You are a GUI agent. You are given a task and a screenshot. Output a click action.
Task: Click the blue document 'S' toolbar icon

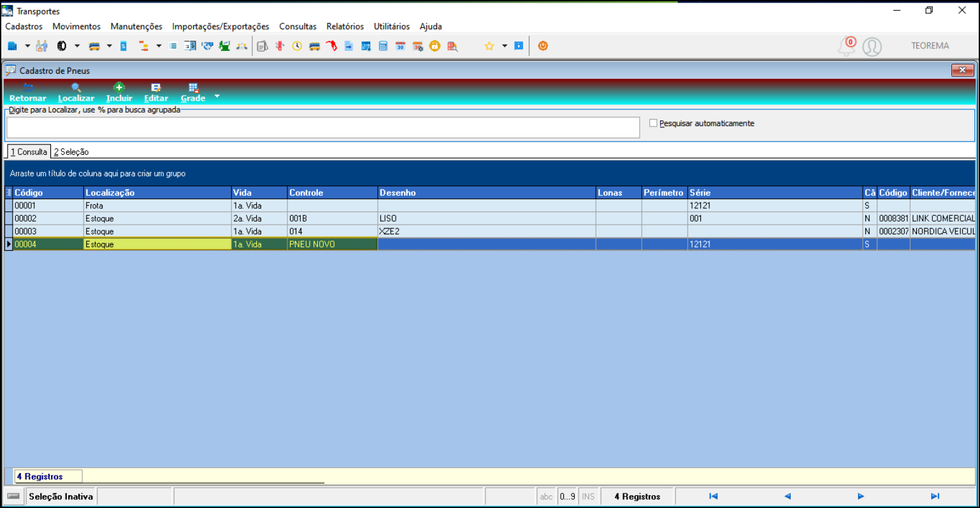click(124, 46)
